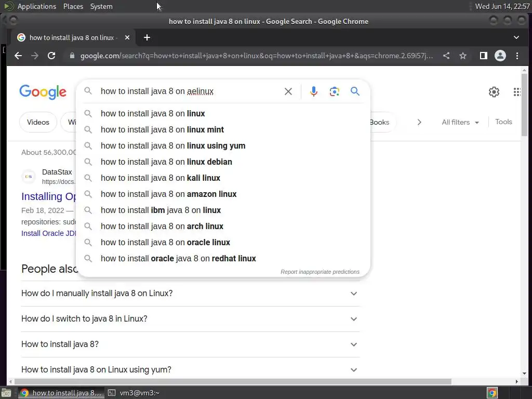Click magnifier icon beside 'kali linux' suggestion
Image resolution: width=532 pixels, height=399 pixels.
pyautogui.click(x=88, y=178)
